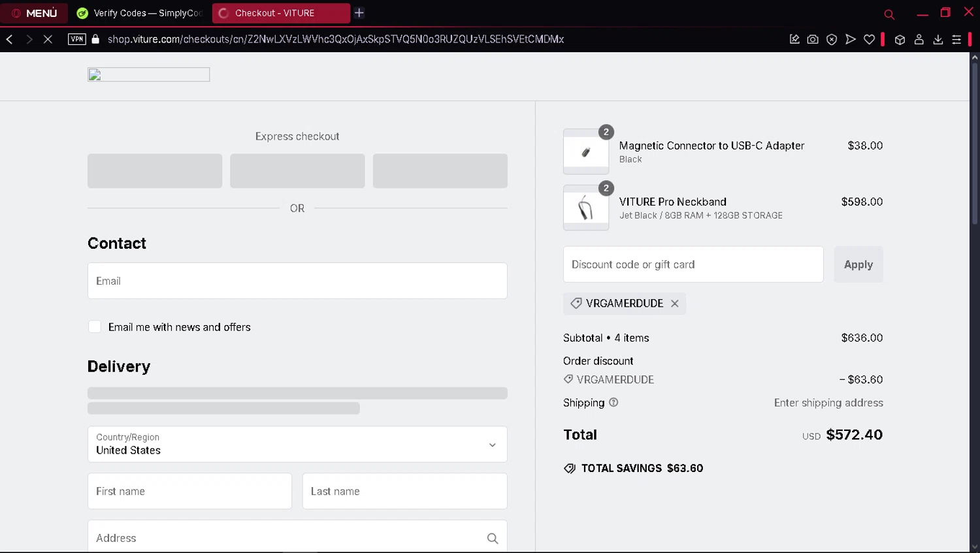Click the middle express checkout button

[297, 171]
